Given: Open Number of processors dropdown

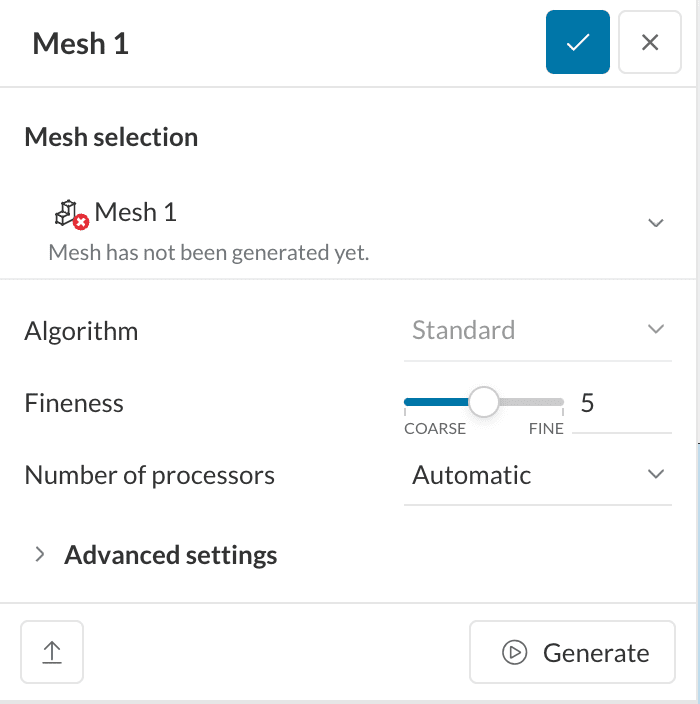Looking at the screenshot, I should point(656,474).
